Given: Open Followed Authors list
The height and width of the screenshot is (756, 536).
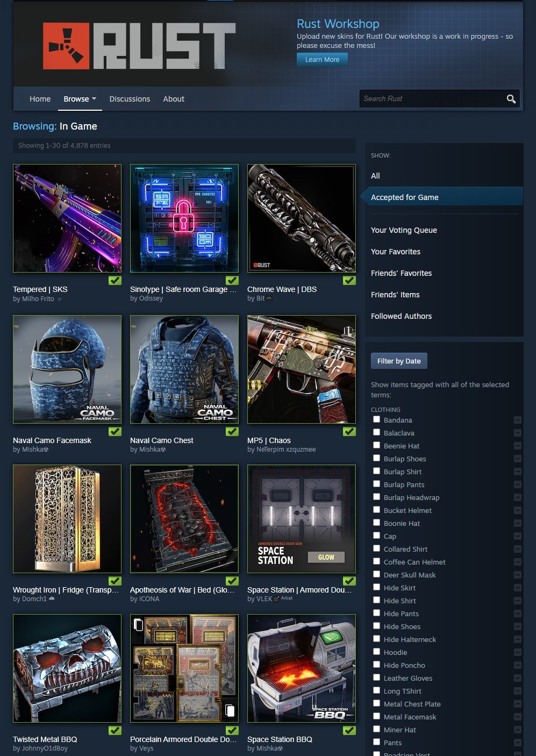Looking at the screenshot, I should tap(401, 316).
